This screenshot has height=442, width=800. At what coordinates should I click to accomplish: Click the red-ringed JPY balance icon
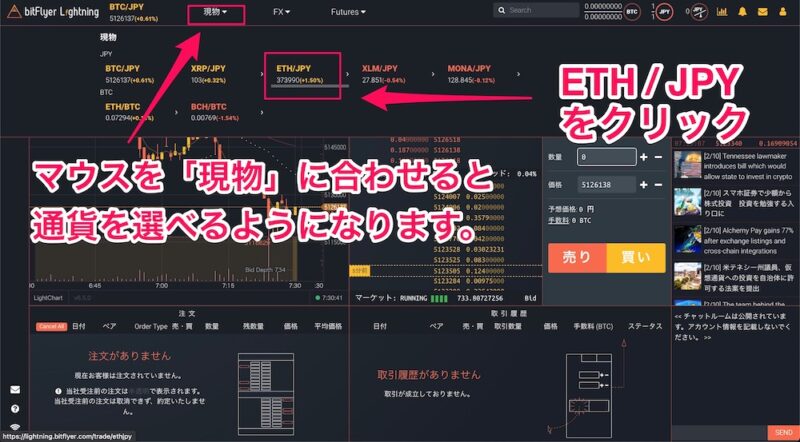point(664,11)
